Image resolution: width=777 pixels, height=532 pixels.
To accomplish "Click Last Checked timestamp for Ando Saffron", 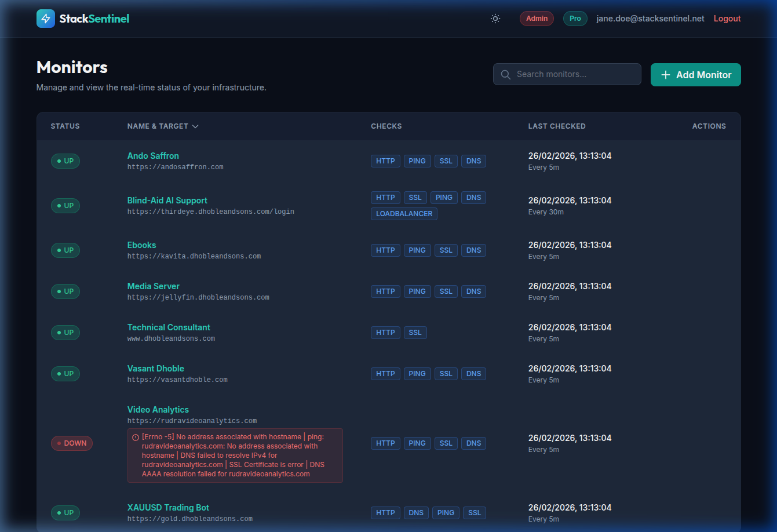I will click(x=570, y=156).
